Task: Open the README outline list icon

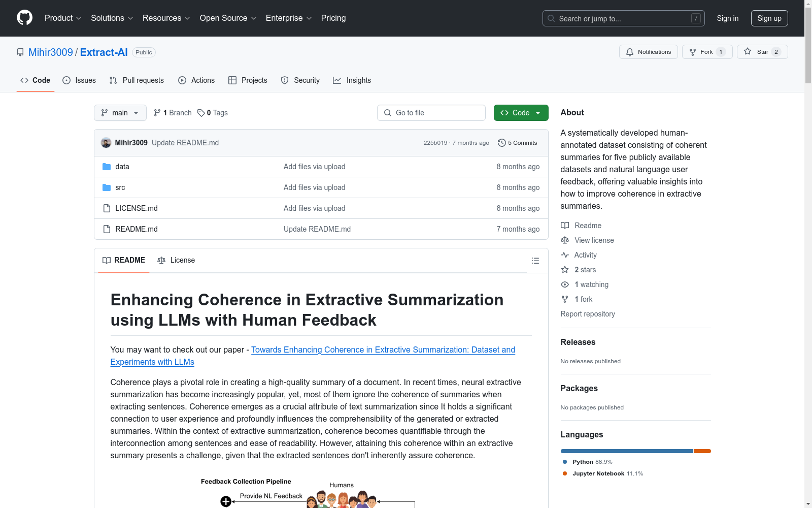Action: point(535,261)
